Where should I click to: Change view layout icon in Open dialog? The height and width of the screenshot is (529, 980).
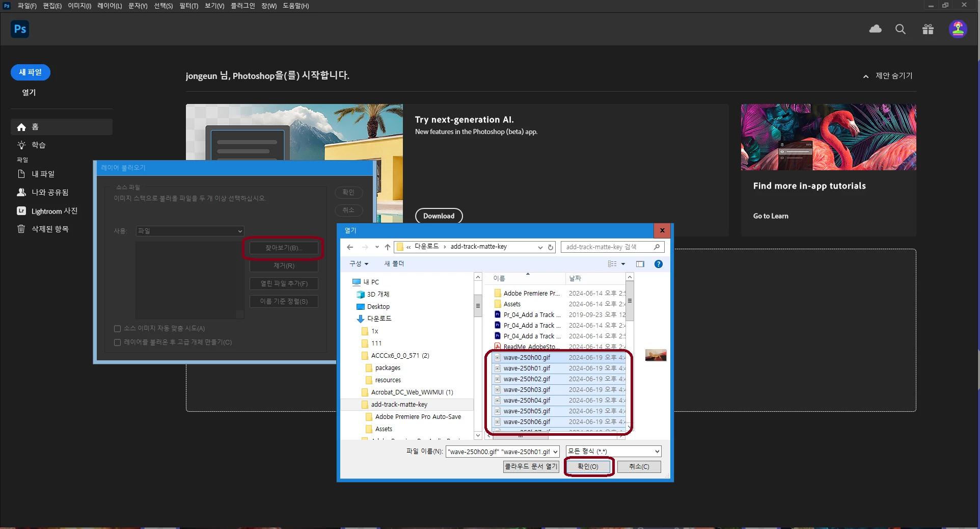pos(612,264)
